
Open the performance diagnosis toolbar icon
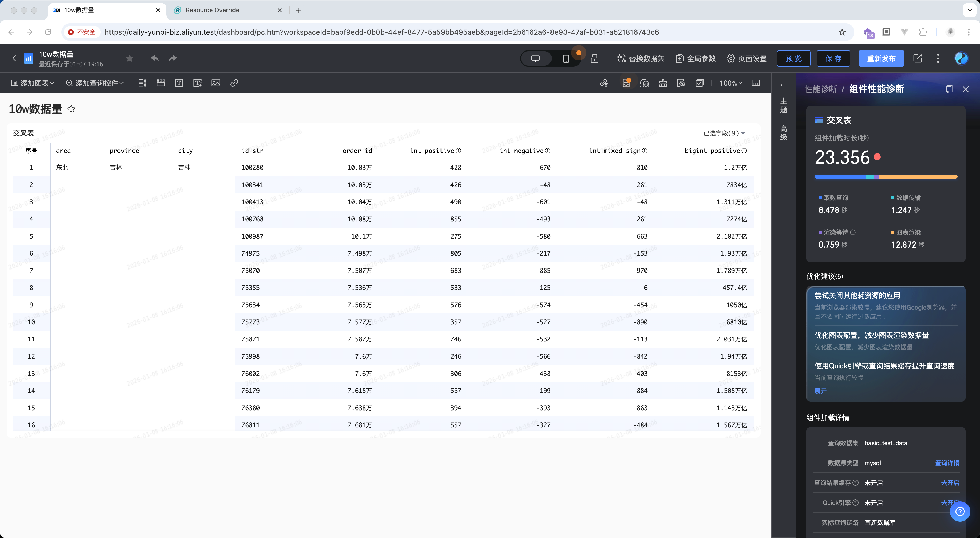click(x=626, y=83)
